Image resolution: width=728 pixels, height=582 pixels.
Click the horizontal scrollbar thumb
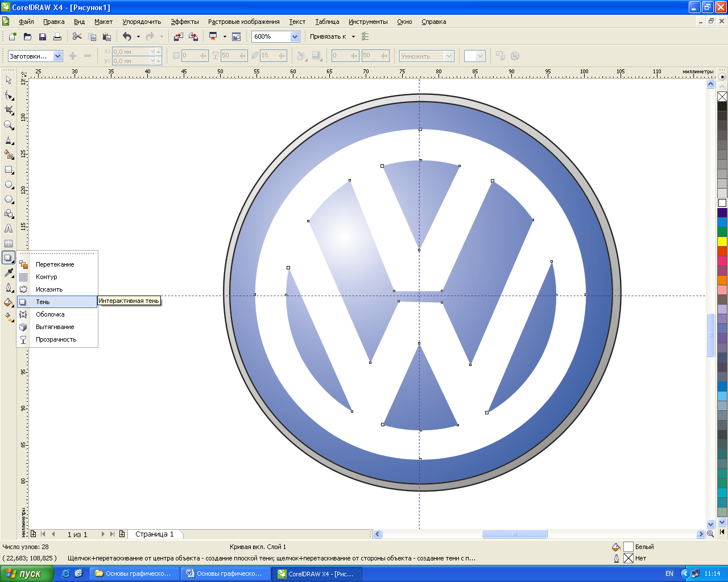(515, 534)
